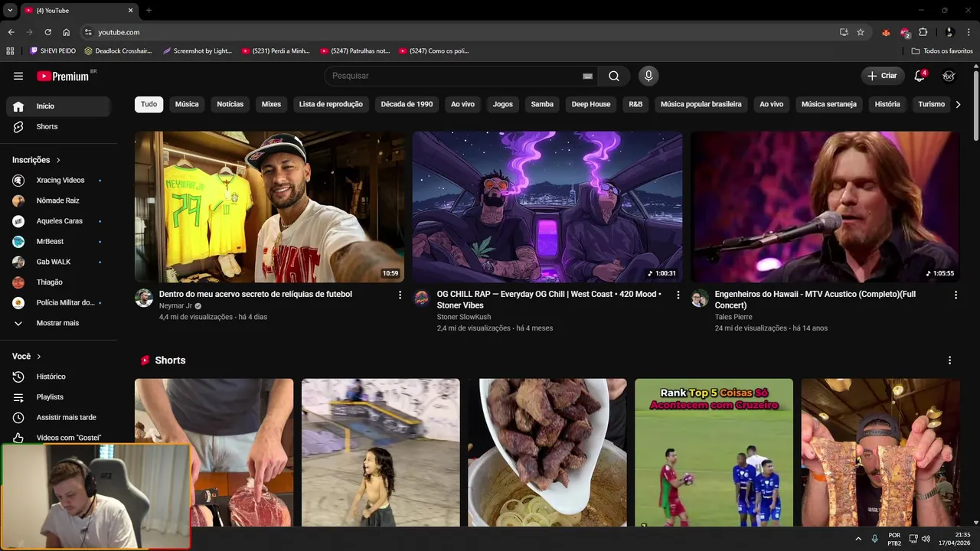The width and height of the screenshot is (980, 551).
Task: Open Deadlock Crosshair bookmark
Action: coord(118,51)
